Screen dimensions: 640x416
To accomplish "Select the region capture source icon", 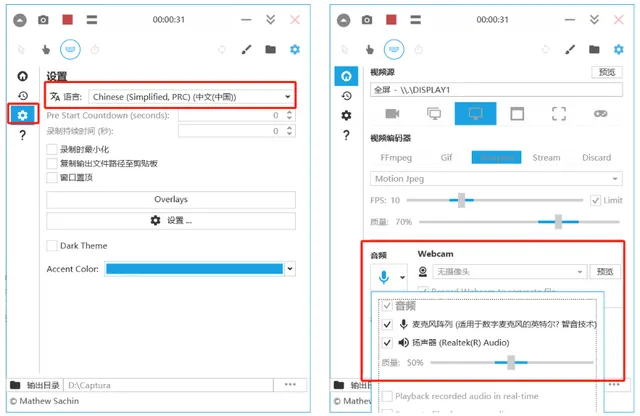I will coord(559,114).
